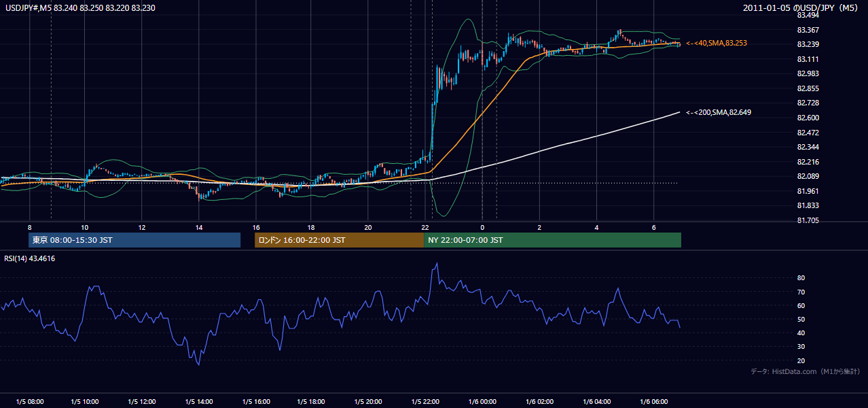Viewport: 868px width, 408px height.
Task: Click hour label 22 under price chart
Action: 425,226
